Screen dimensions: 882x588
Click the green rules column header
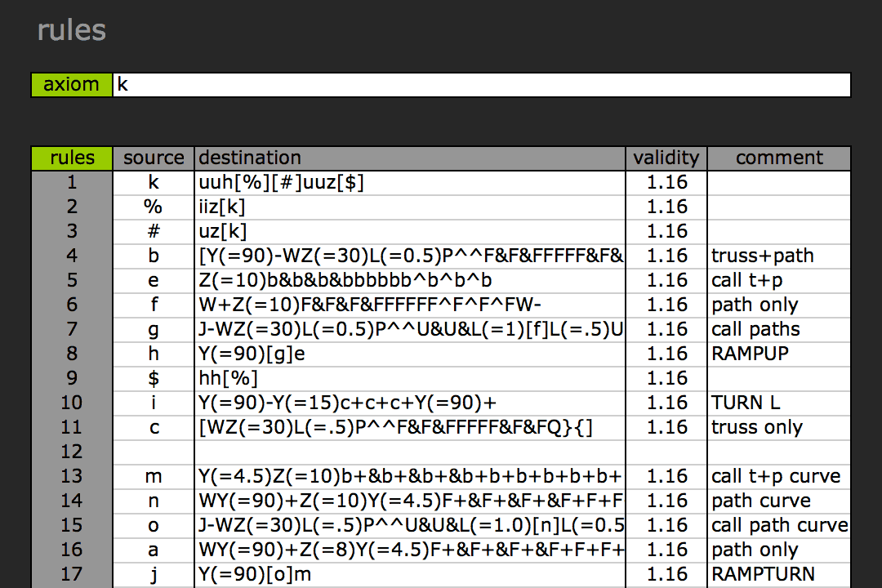click(72, 158)
